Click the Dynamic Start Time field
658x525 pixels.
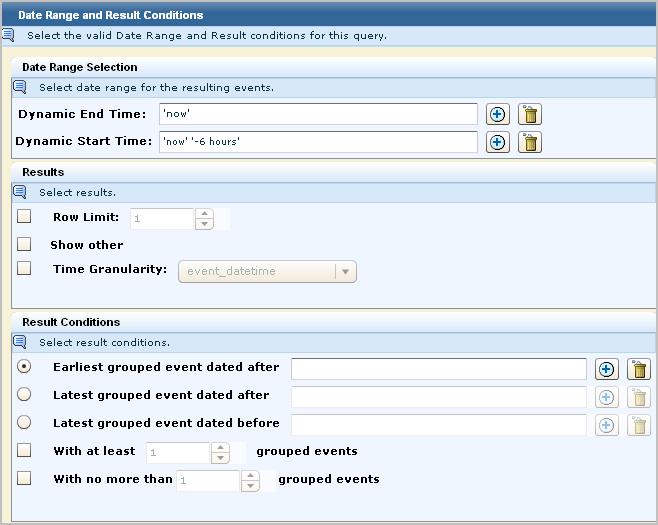click(319, 142)
